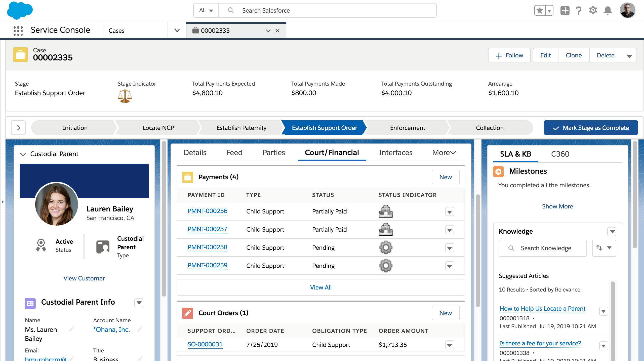Switch to the Parties tab

(x=274, y=153)
